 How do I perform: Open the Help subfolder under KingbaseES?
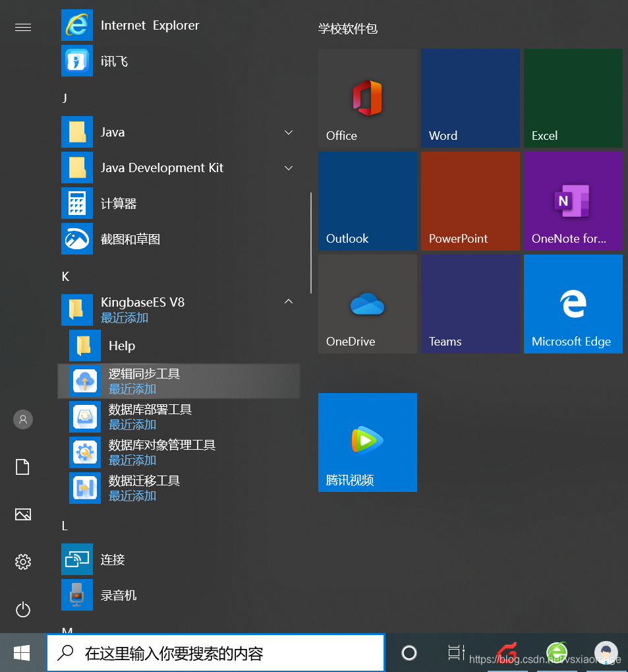click(179, 346)
